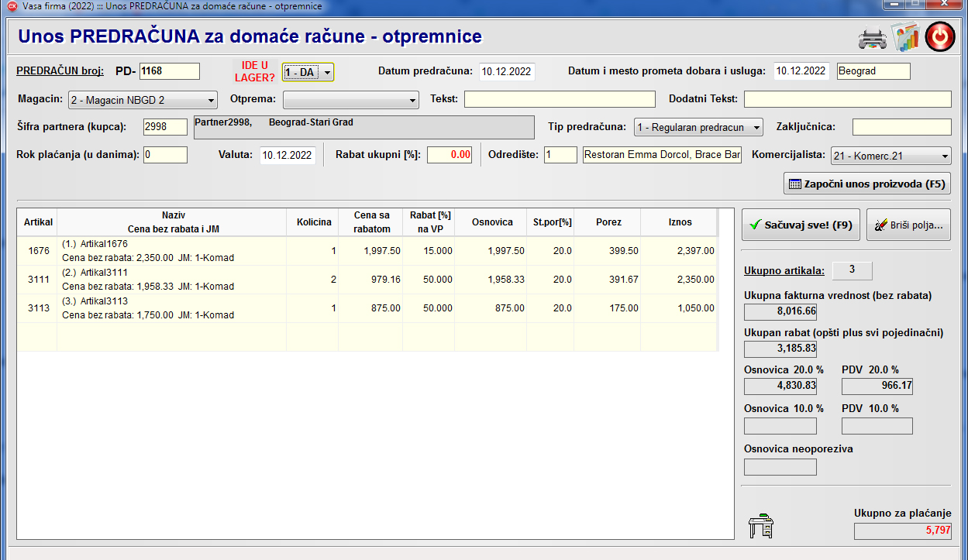Click article code 3113 cell
968x560 pixels.
click(x=39, y=308)
